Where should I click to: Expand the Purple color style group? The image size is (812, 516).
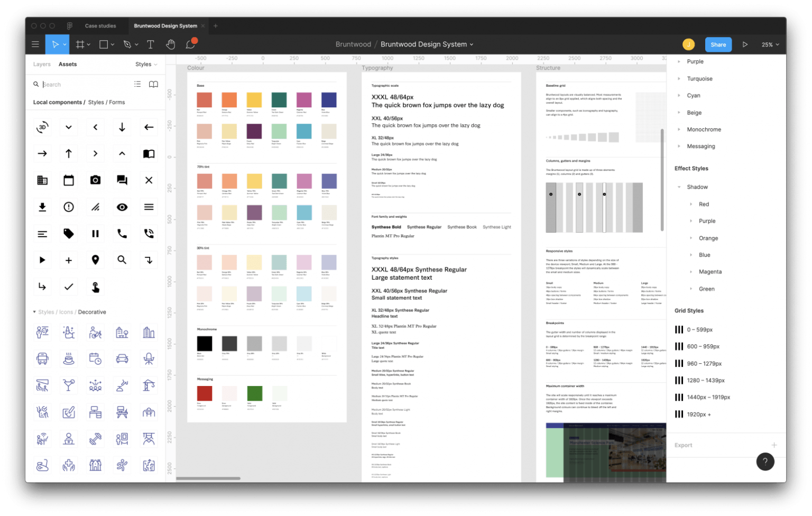point(679,61)
